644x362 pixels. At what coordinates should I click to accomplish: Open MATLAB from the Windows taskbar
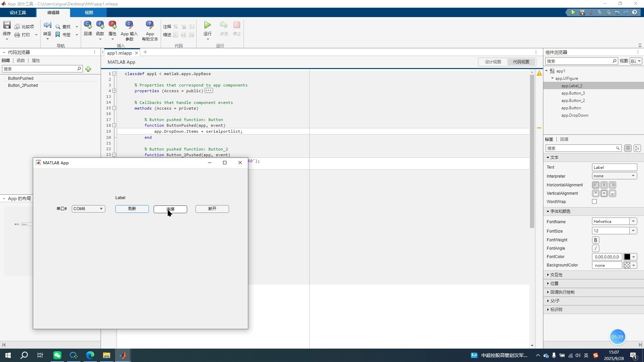click(x=123, y=355)
